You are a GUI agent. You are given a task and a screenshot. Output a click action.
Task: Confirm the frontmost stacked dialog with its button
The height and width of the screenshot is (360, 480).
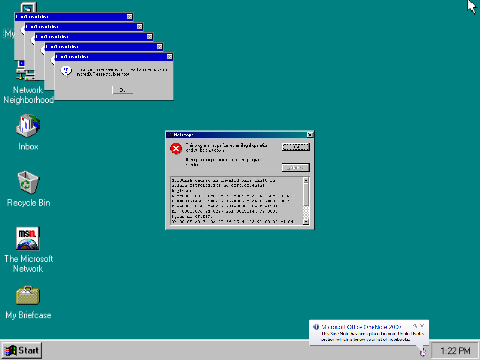(x=122, y=90)
